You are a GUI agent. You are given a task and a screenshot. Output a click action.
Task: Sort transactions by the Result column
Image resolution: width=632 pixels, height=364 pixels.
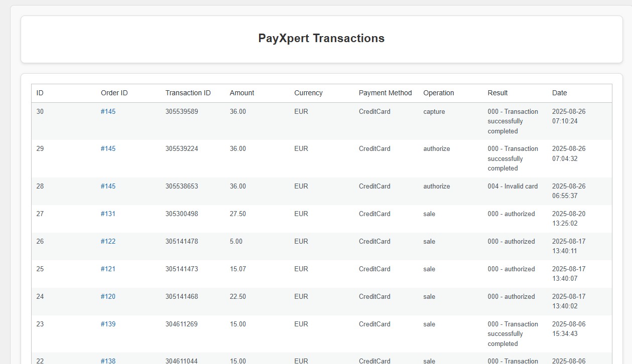coord(497,93)
